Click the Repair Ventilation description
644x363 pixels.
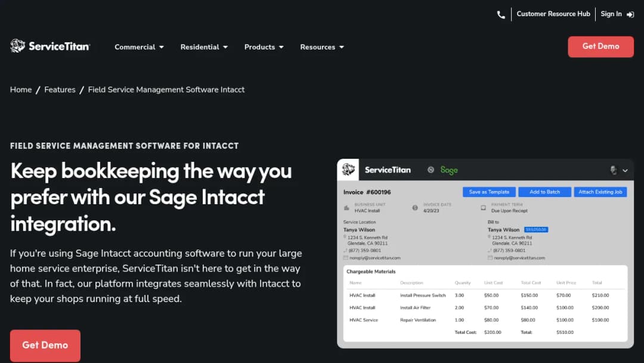[x=417, y=320]
